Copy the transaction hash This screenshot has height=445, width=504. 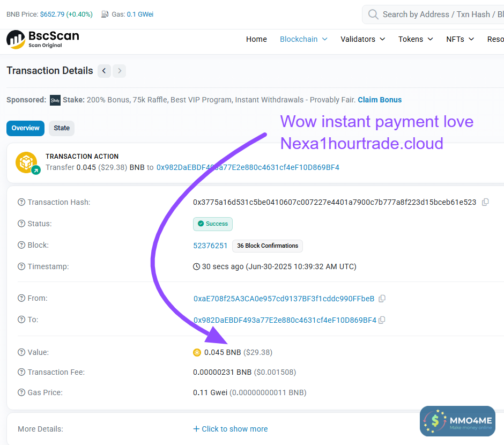click(485, 202)
